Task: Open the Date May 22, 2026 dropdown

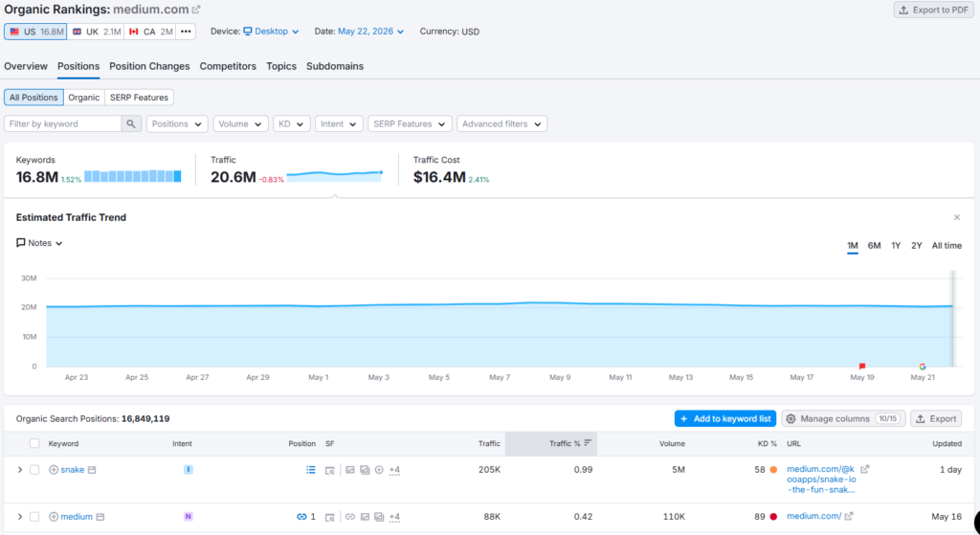Action: pos(370,32)
